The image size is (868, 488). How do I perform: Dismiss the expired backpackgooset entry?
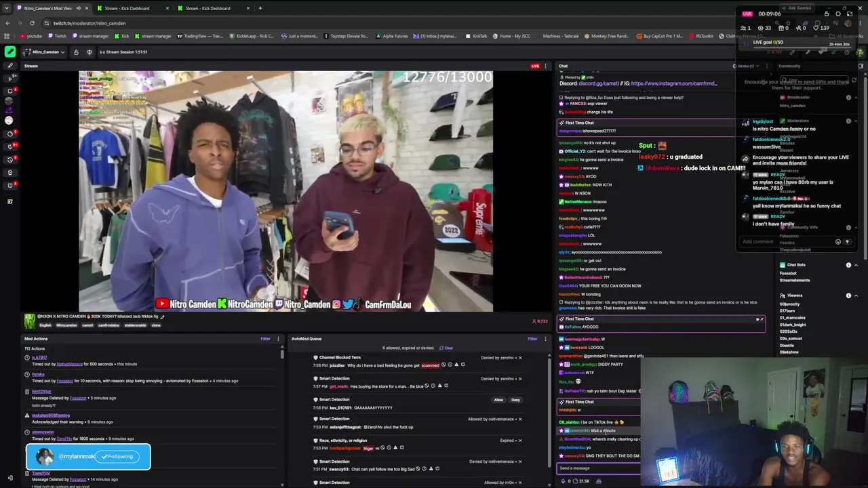[x=520, y=441]
